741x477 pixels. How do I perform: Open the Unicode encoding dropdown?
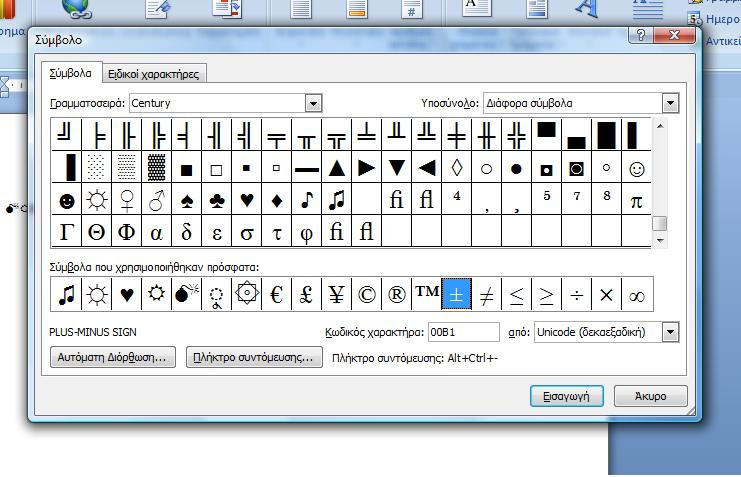pos(670,332)
